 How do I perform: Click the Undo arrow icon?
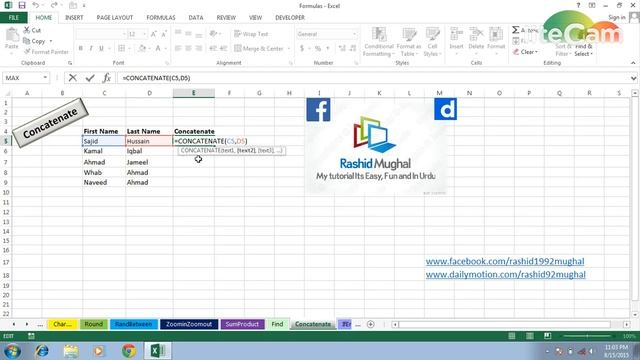[x=36, y=5]
